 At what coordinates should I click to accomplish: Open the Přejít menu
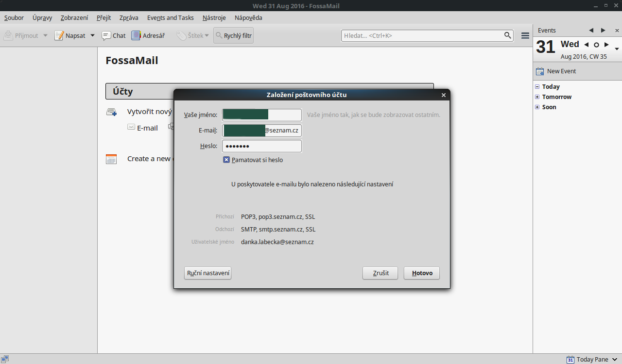[104, 17]
